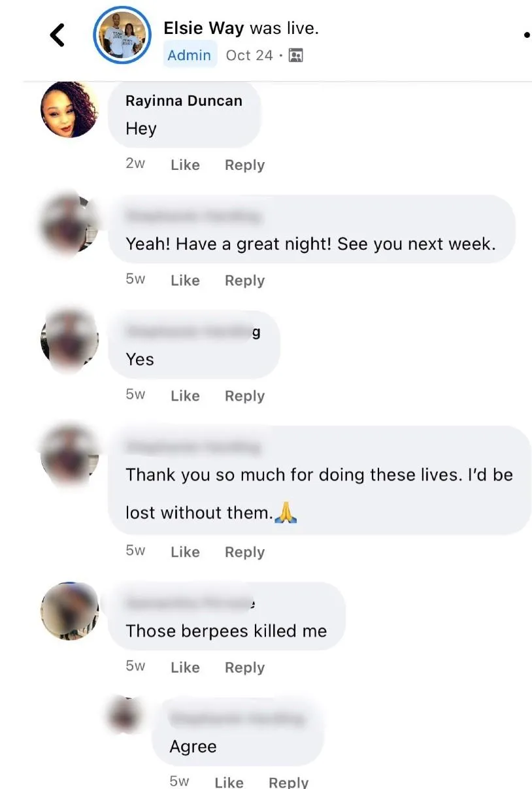Image resolution: width=532 pixels, height=789 pixels.
Task: Click the group audience icon beside Oct 24
Action: click(295, 56)
